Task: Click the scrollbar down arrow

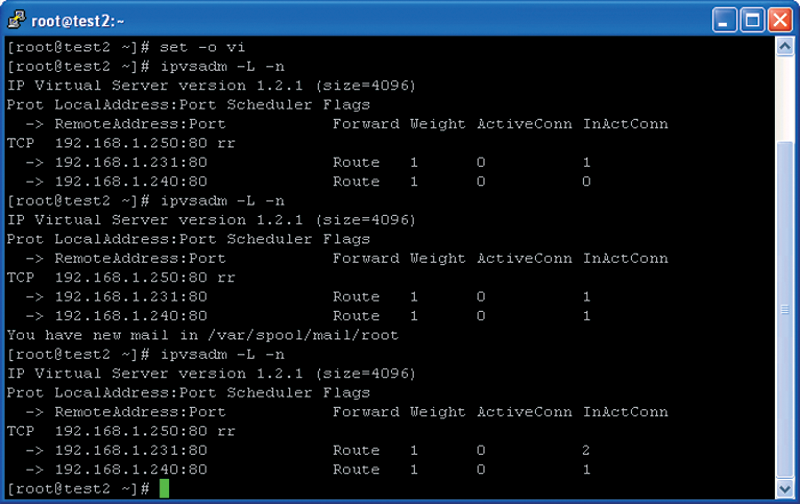Action: [x=785, y=489]
